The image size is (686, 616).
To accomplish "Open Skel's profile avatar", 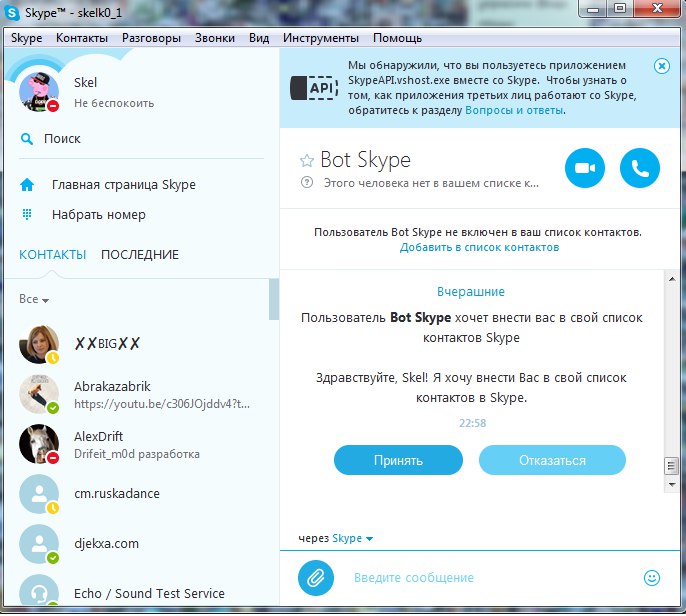I will pos(39,92).
